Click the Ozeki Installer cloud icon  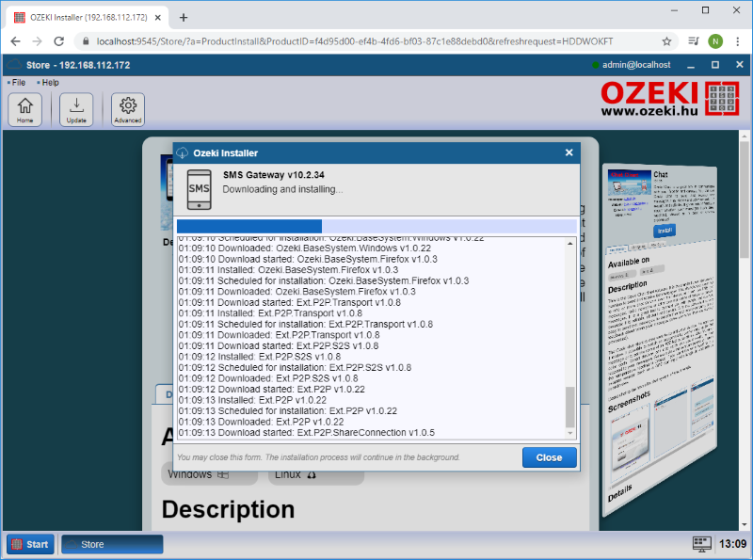pos(183,153)
